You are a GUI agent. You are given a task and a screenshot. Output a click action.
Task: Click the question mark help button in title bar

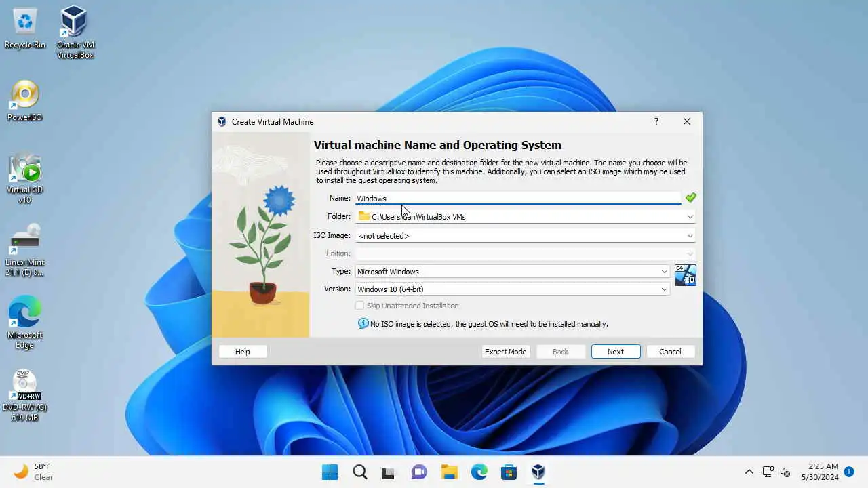click(656, 121)
